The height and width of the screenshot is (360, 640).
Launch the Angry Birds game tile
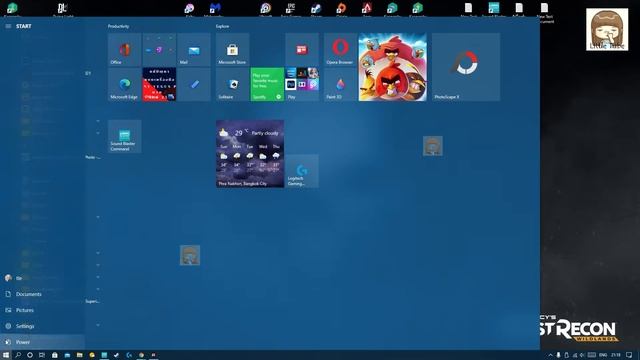pos(393,67)
